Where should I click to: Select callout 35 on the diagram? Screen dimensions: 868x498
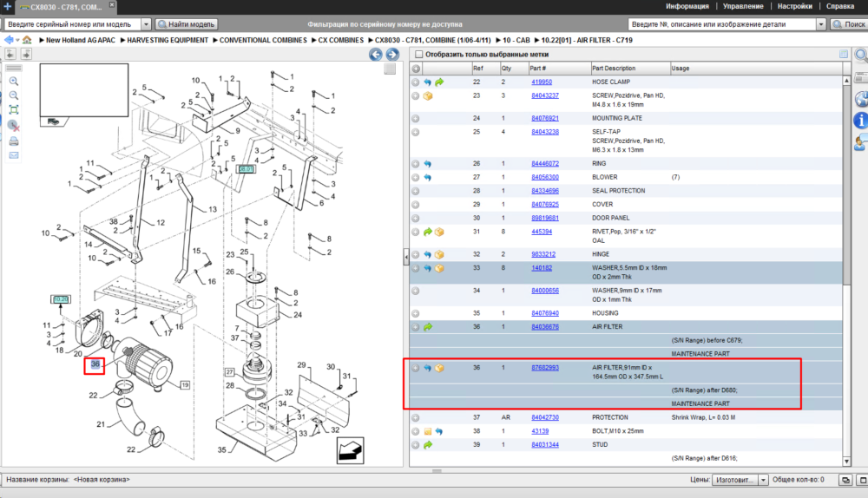222,450
